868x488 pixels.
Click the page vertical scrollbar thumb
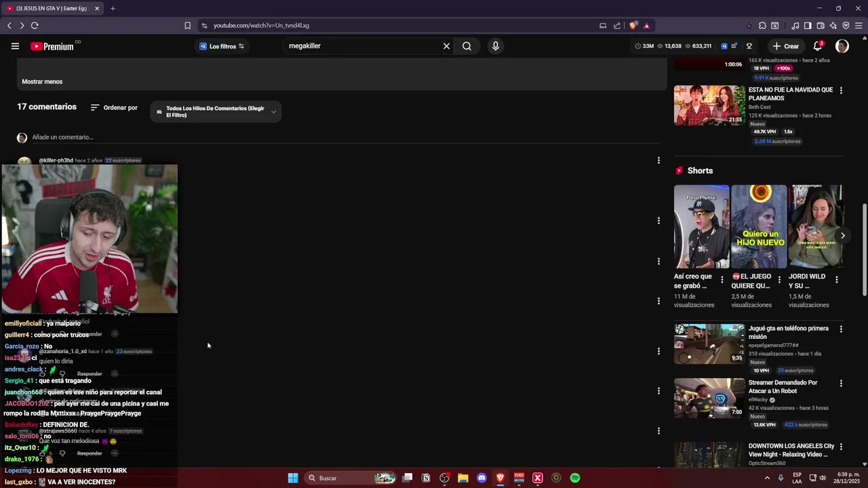[x=864, y=249]
